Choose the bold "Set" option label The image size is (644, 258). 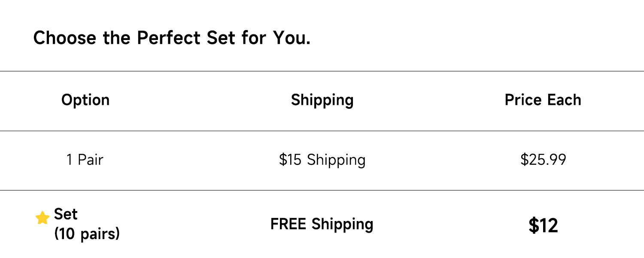pos(66,214)
